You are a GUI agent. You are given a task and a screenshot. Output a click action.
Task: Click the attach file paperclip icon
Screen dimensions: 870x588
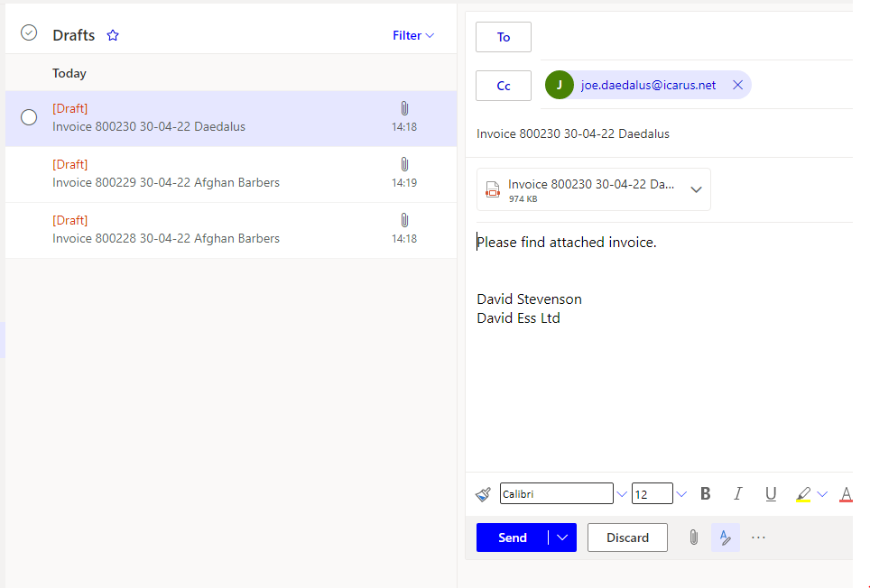(x=693, y=537)
